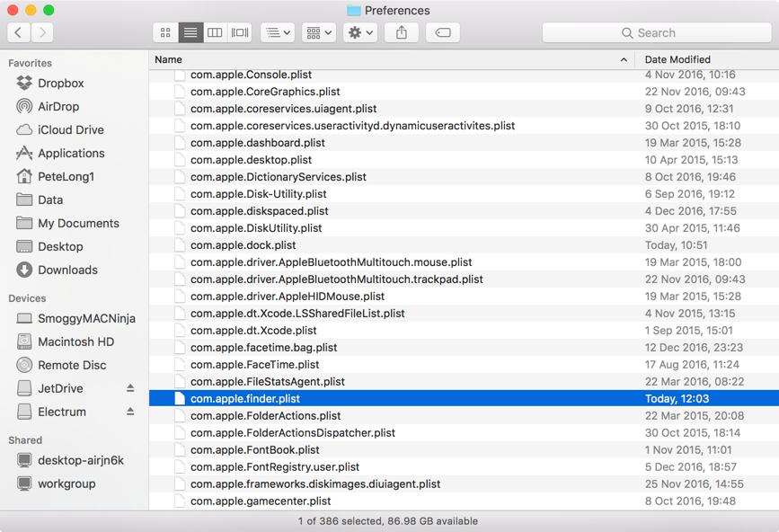Viewport: 779px width, 532px height.
Task: Select com.apple.coreservices.useractivityd.dynamicuseractivites.plist
Action: [464, 126]
